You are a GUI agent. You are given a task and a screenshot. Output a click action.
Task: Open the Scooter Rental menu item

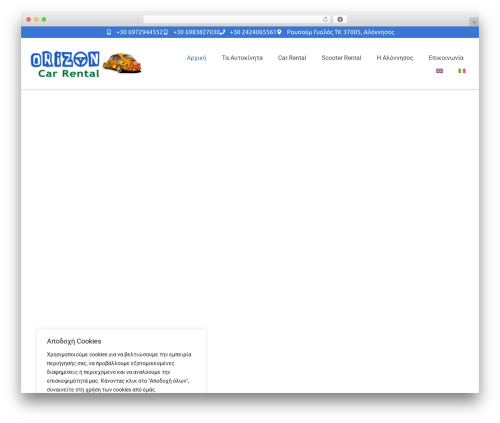pyautogui.click(x=341, y=58)
